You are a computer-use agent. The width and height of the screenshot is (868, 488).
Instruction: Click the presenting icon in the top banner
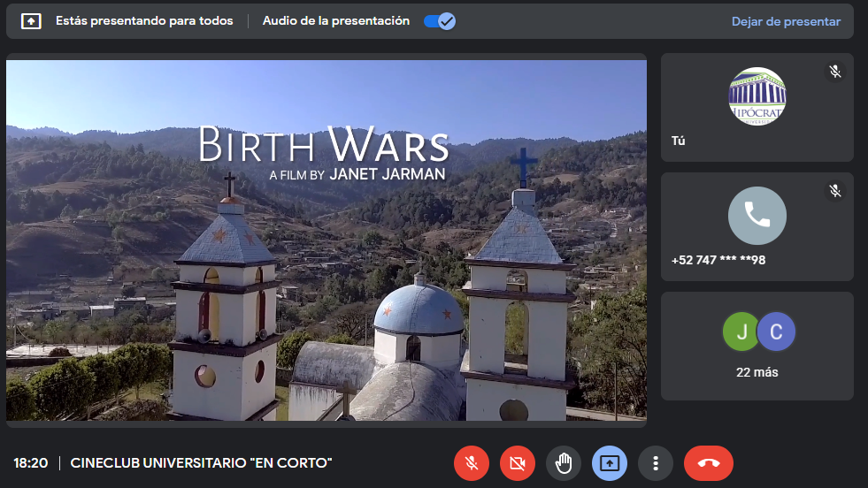31,21
